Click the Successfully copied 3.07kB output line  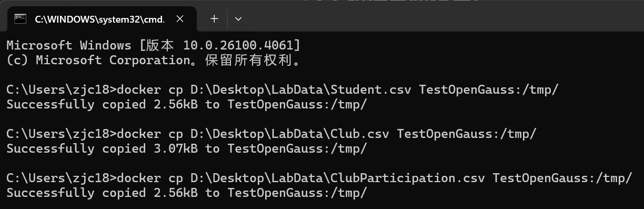pos(187,148)
